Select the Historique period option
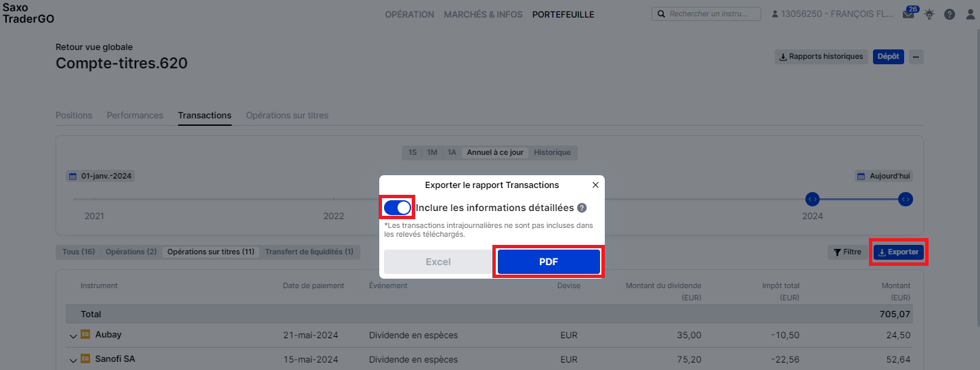 552,152
